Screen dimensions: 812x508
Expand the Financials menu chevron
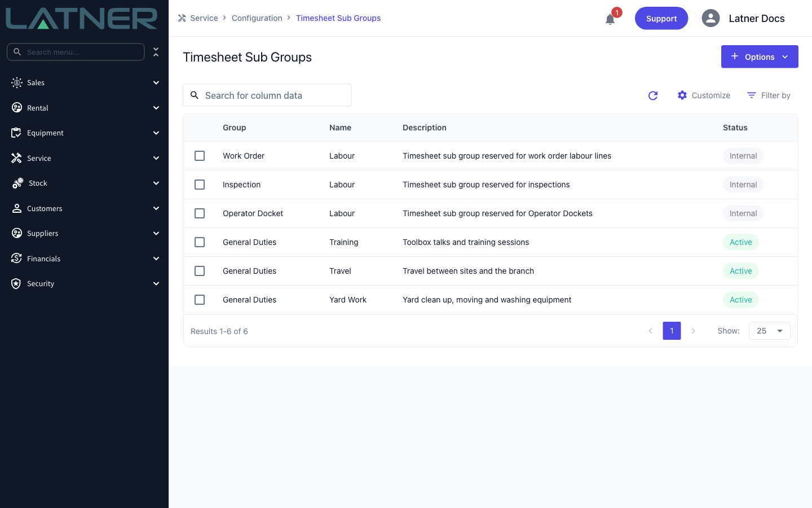pos(156,259)
